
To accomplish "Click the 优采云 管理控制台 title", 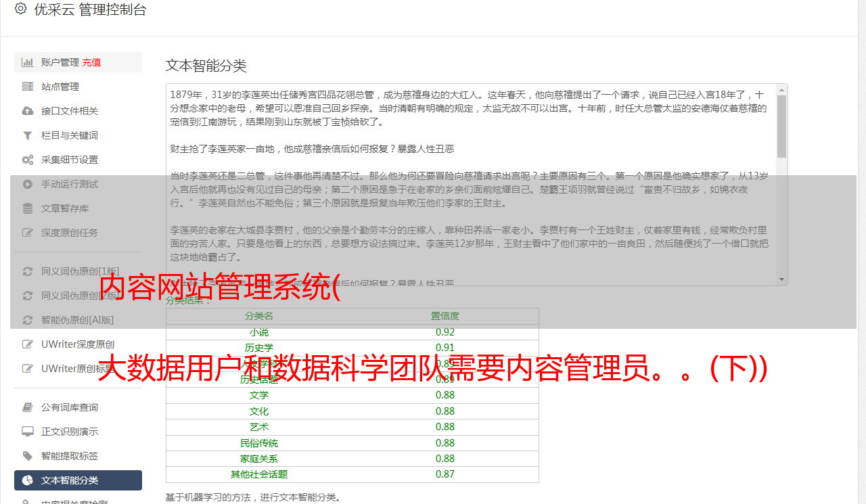I will point(90,9).
